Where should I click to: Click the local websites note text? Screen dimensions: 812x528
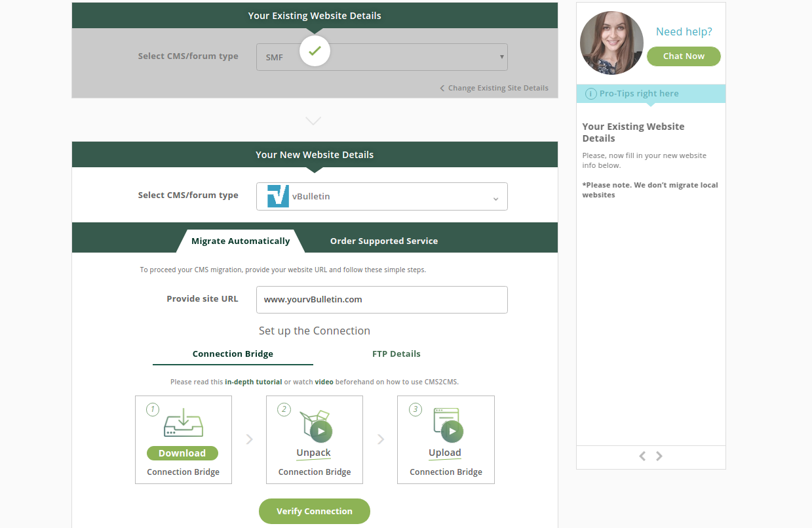650,190
